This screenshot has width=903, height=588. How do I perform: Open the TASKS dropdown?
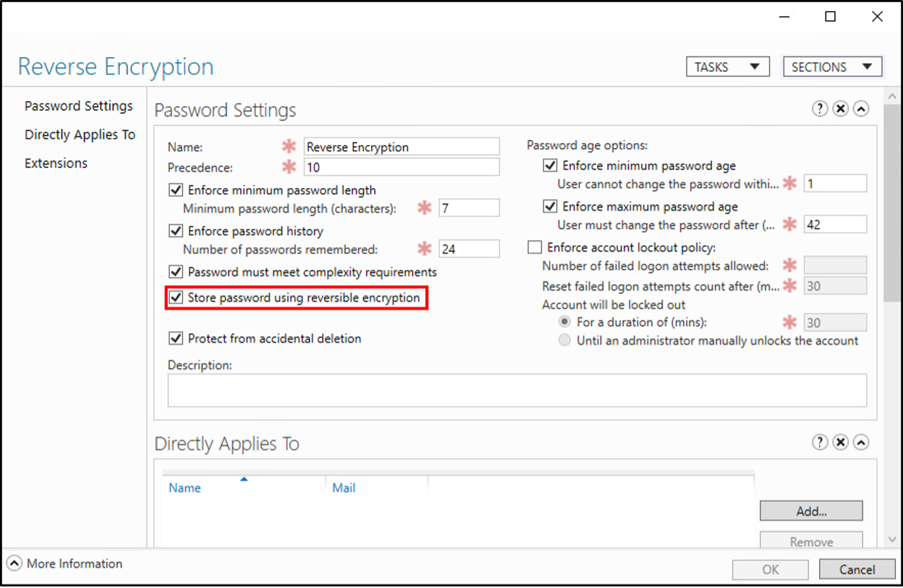point(728,67)
